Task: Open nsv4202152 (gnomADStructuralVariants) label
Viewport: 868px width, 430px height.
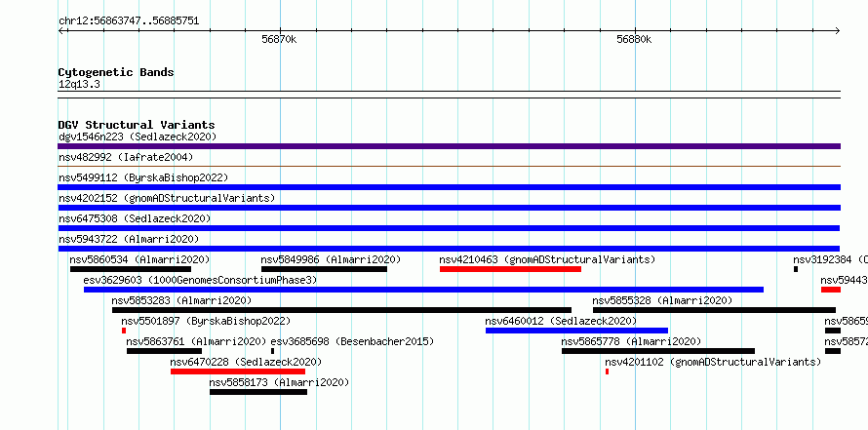Action: tap(167, 198)
